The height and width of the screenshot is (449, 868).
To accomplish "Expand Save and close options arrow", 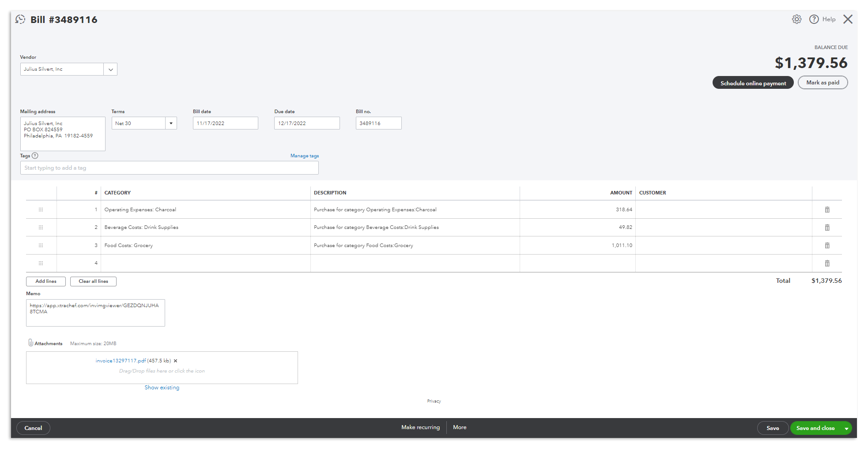I will (x=846, y=428).
